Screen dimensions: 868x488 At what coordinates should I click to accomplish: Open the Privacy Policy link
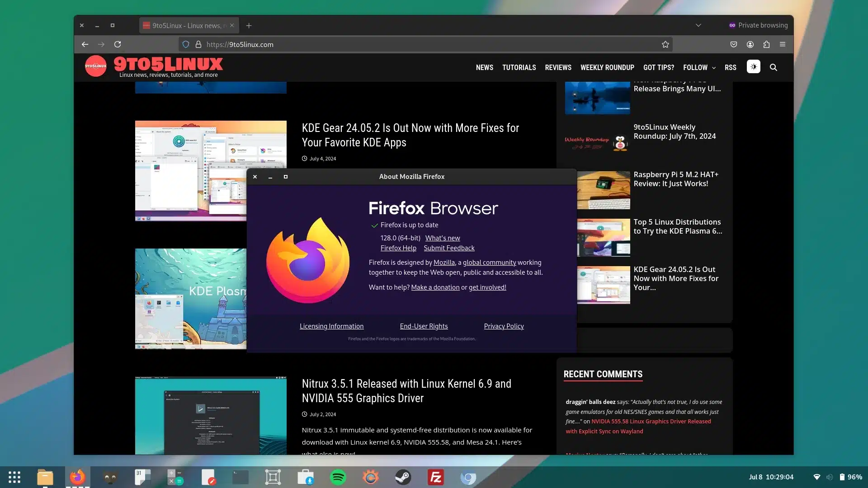(504, 326)
